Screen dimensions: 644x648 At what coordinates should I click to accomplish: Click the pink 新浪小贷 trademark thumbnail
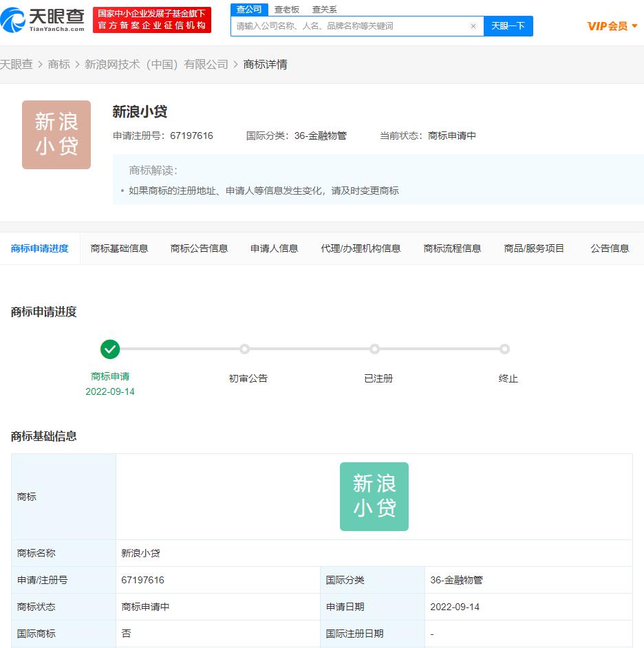[56, 135]
